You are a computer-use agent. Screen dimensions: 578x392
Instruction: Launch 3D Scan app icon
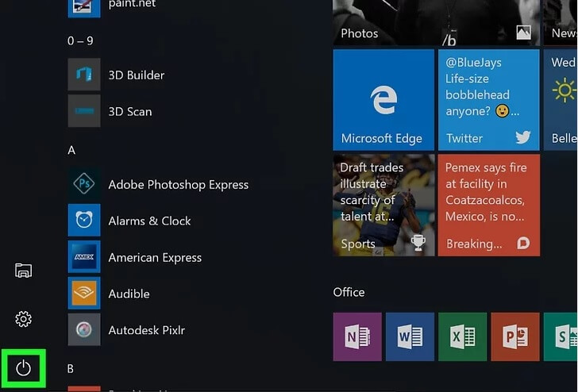tap(84, 111)
